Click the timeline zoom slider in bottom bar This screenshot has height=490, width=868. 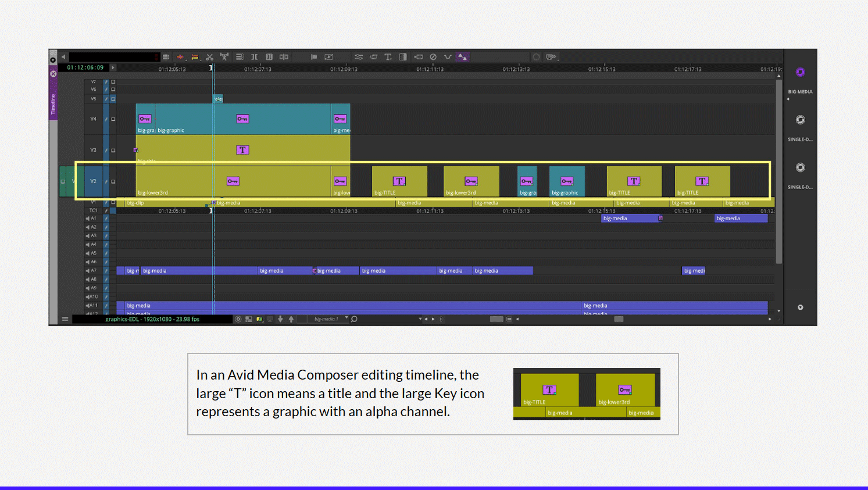tap(496, 319)
